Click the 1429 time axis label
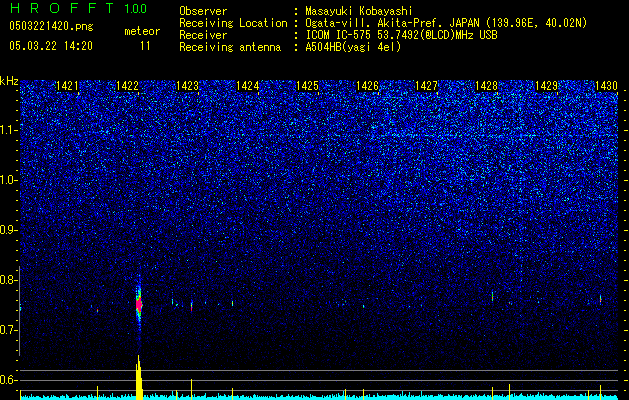 pyautogui.click(x=546, y=85)
